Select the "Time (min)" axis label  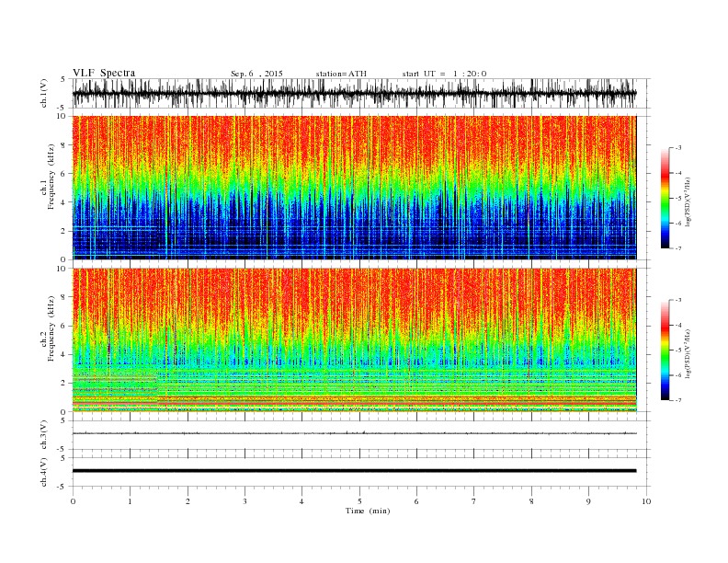368,511
